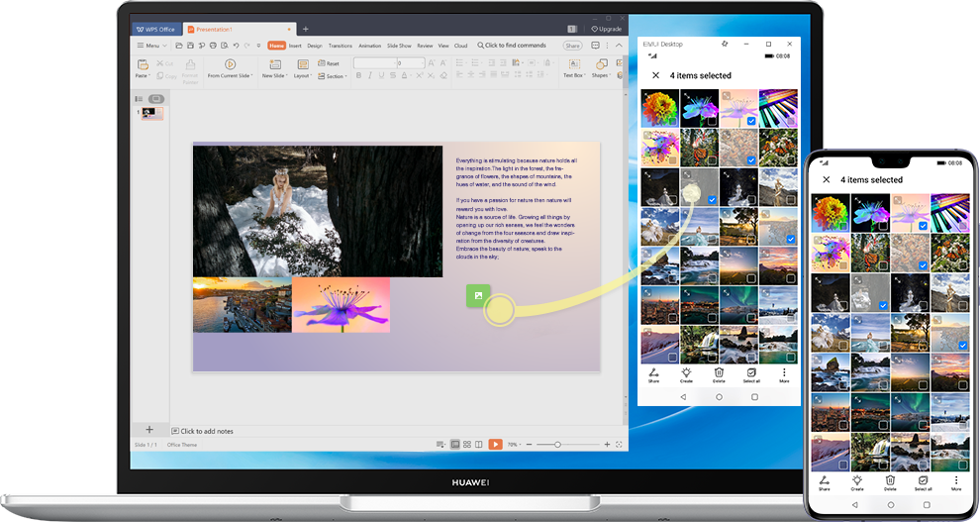Screen dimensions: 980x522
Task: Adjust the zoom slider in the status bar
Action: coord(557,445)
